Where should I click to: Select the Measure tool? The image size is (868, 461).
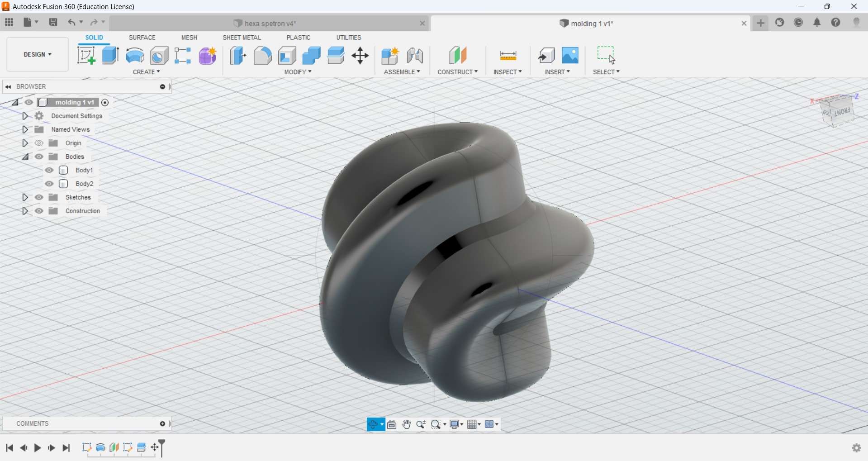click(x=508, y=56)
